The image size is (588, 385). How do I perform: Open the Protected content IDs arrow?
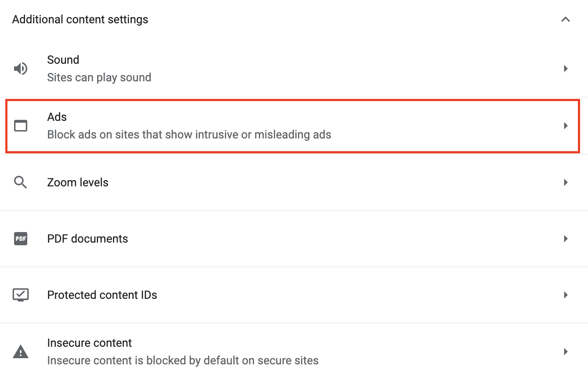point(566,295)
